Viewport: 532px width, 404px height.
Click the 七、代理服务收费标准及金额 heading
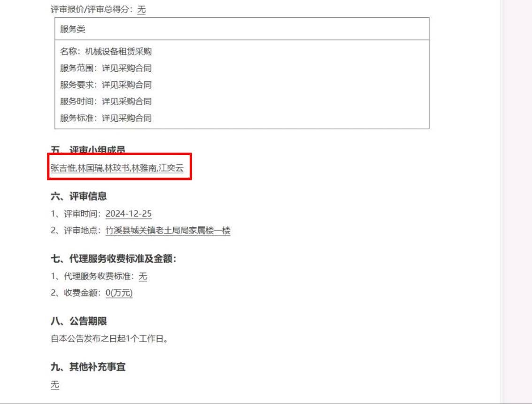point(114,259)
